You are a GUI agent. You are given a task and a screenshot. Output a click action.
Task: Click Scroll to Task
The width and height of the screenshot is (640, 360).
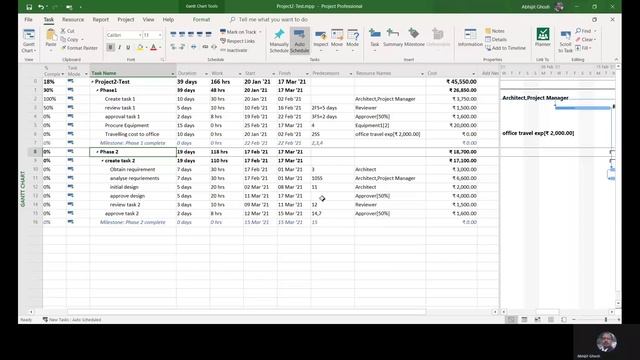(x=565, y=41)
